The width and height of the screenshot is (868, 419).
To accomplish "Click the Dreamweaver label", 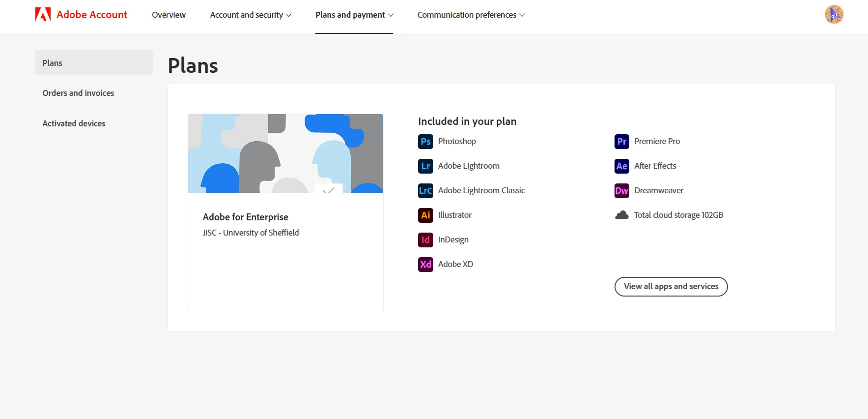I will coord(659,190).
